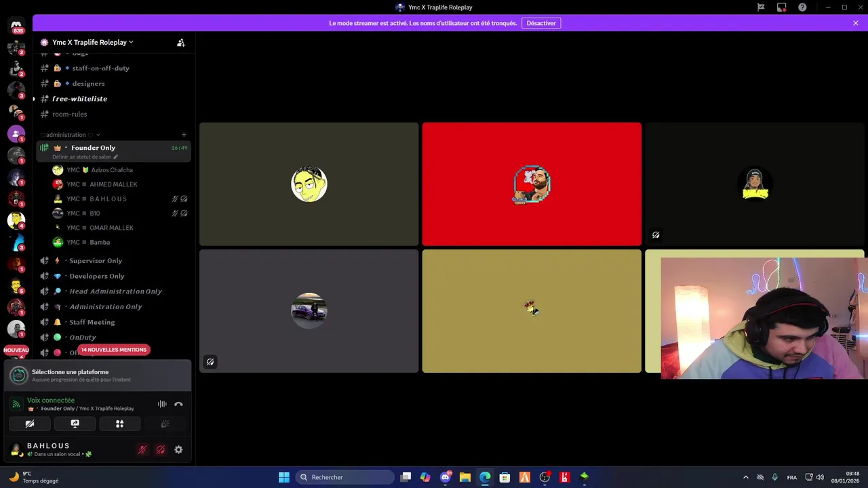The image size is (868, 488).
Task: Open Quests flag icon in title bar
Action: tap(761, 7)
